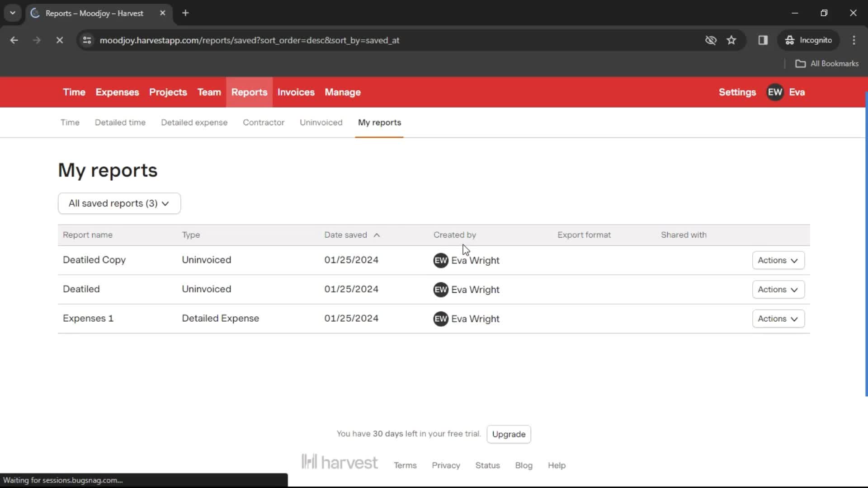Click the EW avatar in Deatiled row
Viewport: 868px width, 488px height.
point(441,290)
